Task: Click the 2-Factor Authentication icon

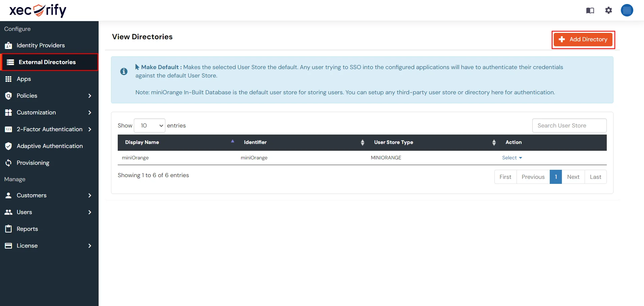Action: (x=8, y=129)
